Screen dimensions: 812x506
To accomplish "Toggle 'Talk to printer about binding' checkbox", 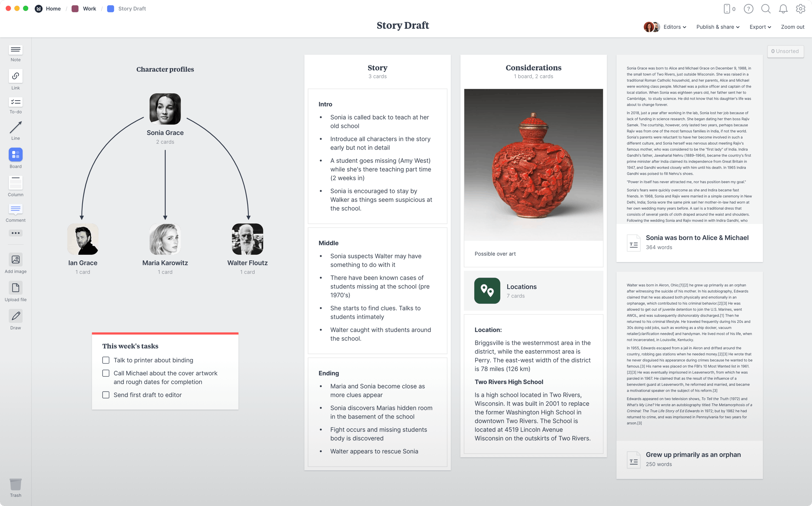I will (x=105, y=360).
